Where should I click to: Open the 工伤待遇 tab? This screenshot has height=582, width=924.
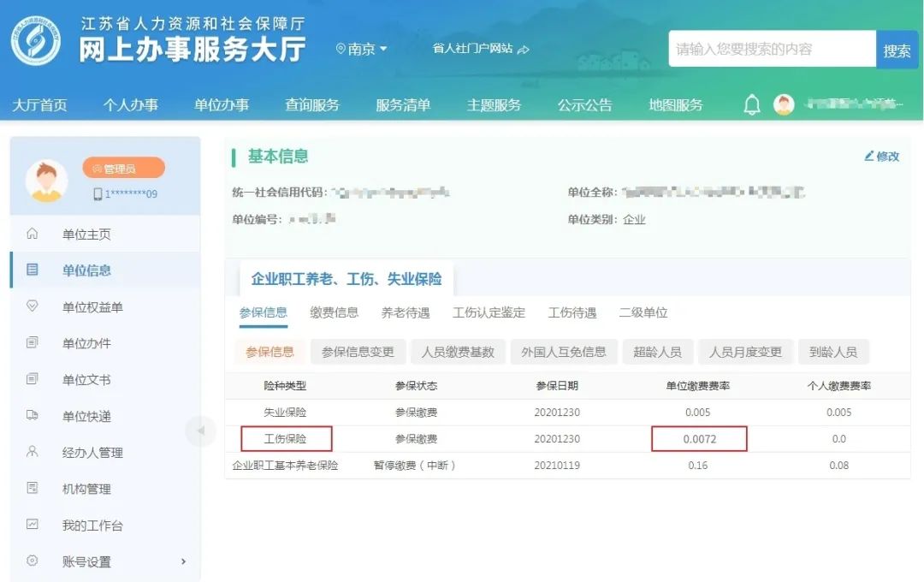click(x=572, y=312)
